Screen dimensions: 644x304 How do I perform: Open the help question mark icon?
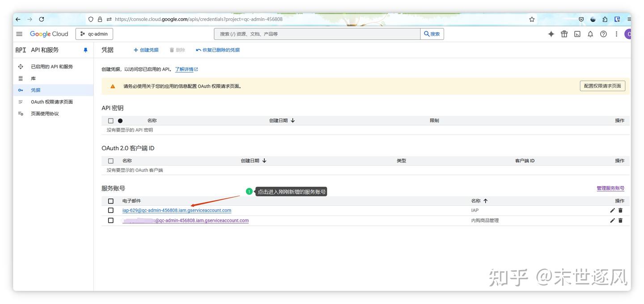coord(603,34)
